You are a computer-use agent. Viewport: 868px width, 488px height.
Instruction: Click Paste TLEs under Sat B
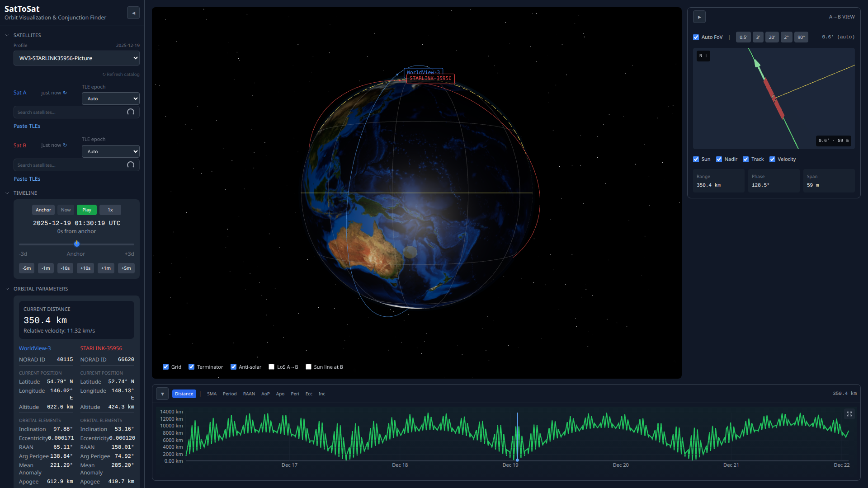pos(27,178)
